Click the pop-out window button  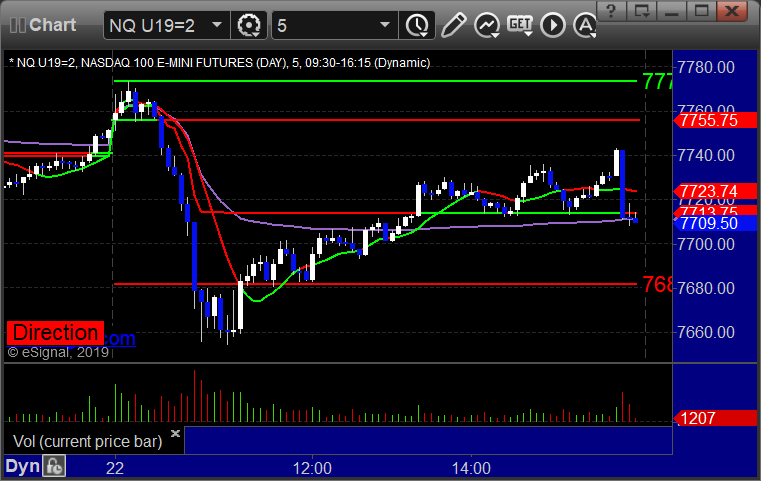point(642,10)
